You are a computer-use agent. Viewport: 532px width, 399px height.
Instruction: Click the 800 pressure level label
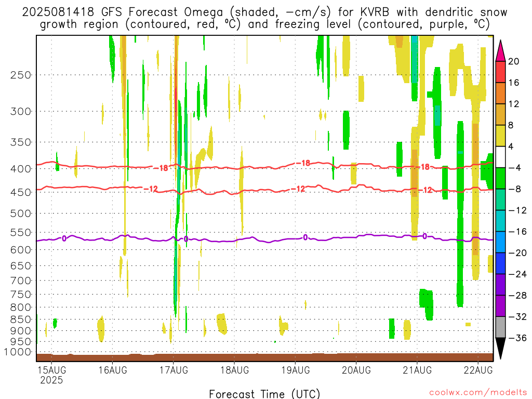pyautogui.click(x=21, y=308)
